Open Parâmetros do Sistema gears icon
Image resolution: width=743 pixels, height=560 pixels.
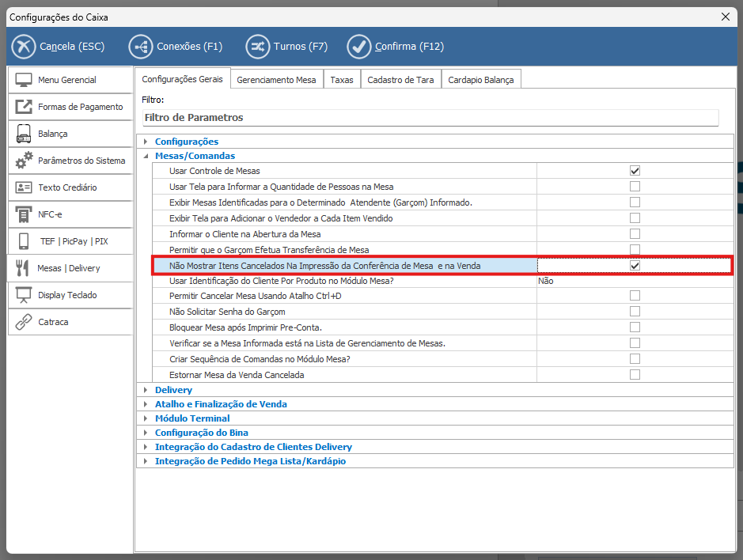coord(24,161)
